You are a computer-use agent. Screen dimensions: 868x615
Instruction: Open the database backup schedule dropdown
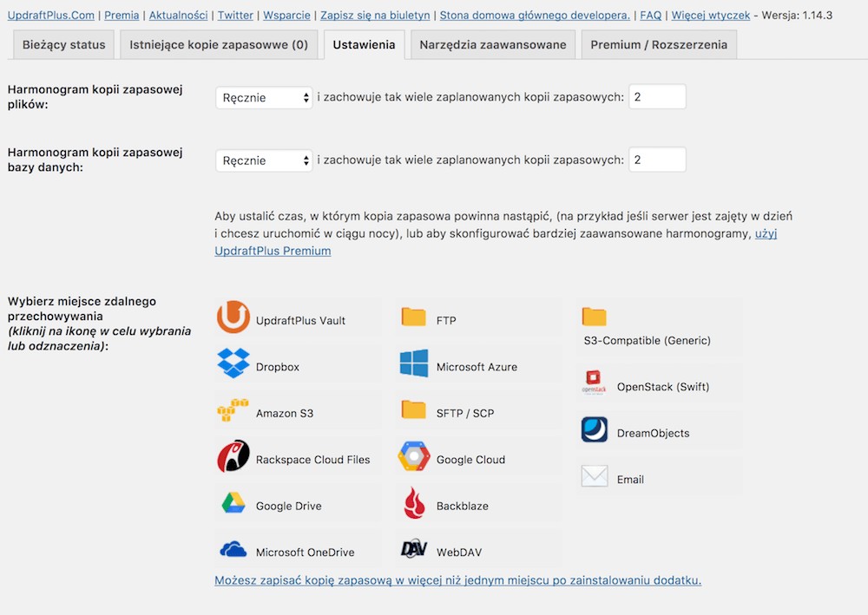pyautogui.click(x=264, y=161)
